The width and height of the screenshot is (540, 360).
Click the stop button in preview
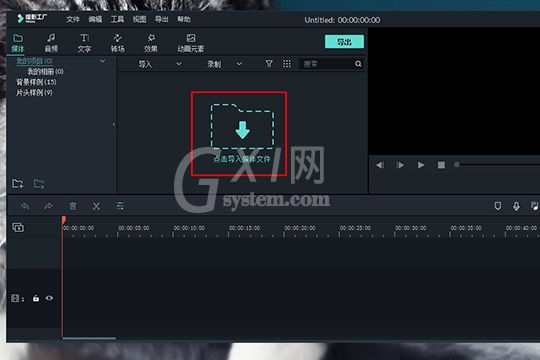pos(441,165)
